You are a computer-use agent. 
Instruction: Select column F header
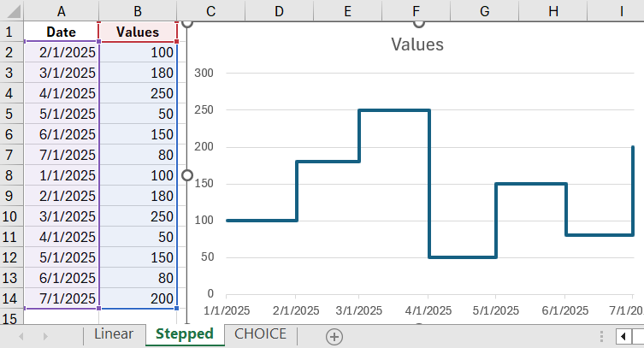(416, 11)
